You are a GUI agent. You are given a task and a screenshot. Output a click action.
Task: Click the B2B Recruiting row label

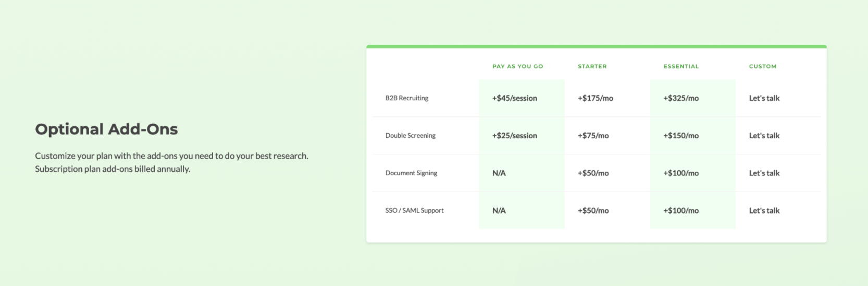coord(407,98)
